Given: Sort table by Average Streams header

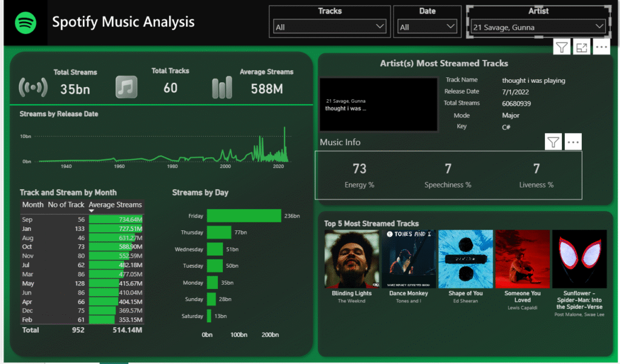Looking at the screenshot, I should click(115, 204).
